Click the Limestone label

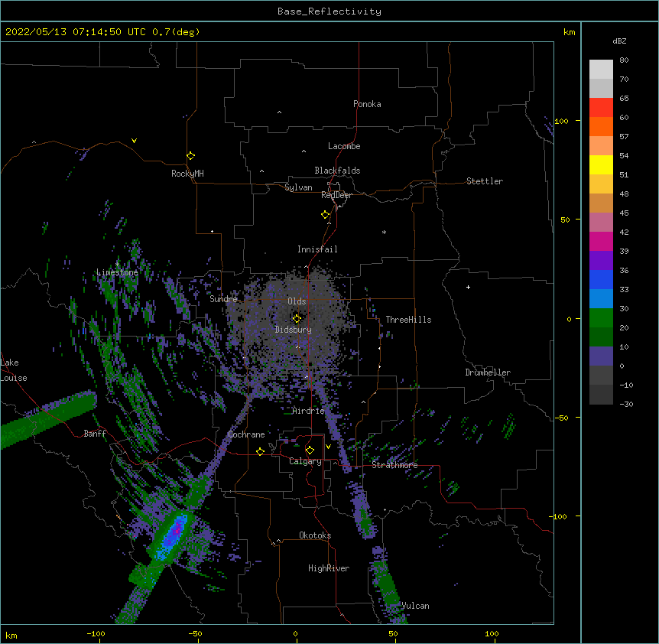[x=117, y=272]
